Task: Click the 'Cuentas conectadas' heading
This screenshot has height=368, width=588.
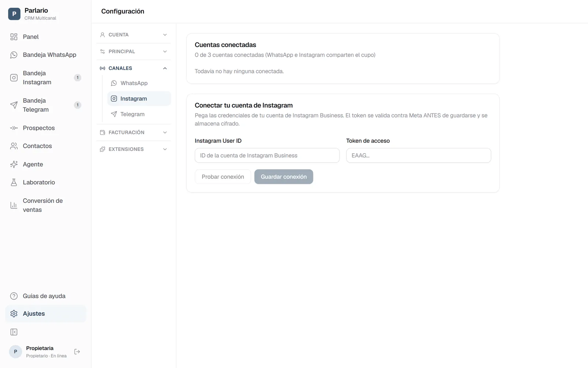Action: tap(225, 45)
